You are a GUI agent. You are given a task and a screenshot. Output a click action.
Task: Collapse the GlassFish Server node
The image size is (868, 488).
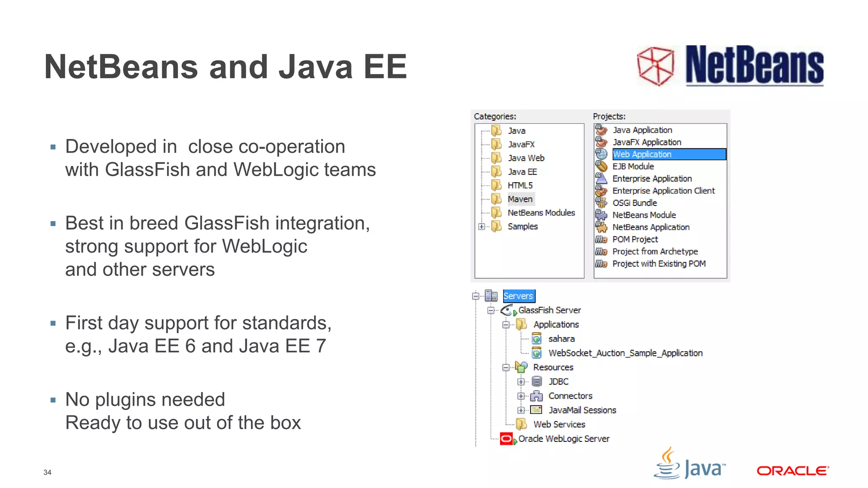point(491,311)
